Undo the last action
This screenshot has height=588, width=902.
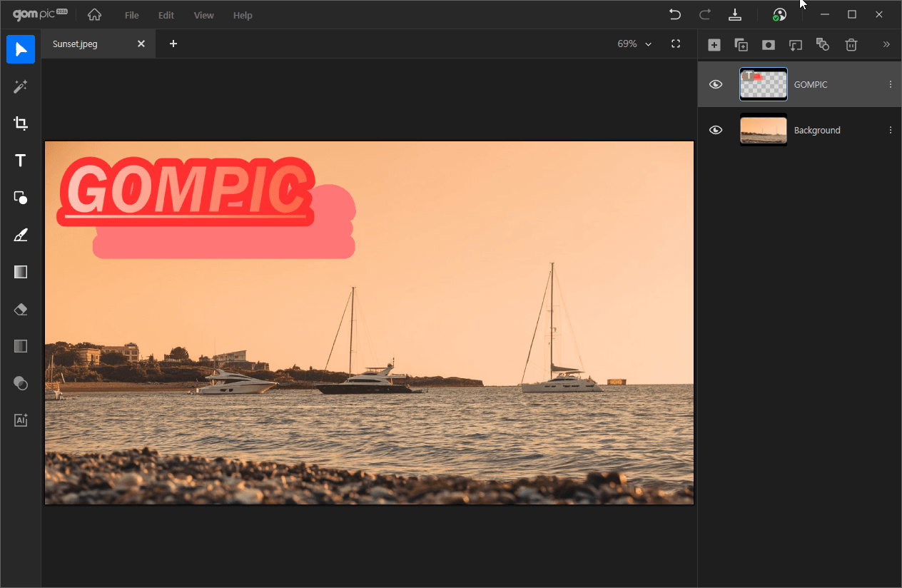pos(674,14)
